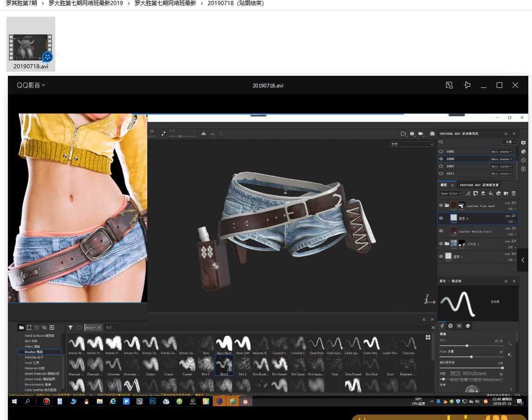Click the add fill layer bucket icon

pos(491,193)
